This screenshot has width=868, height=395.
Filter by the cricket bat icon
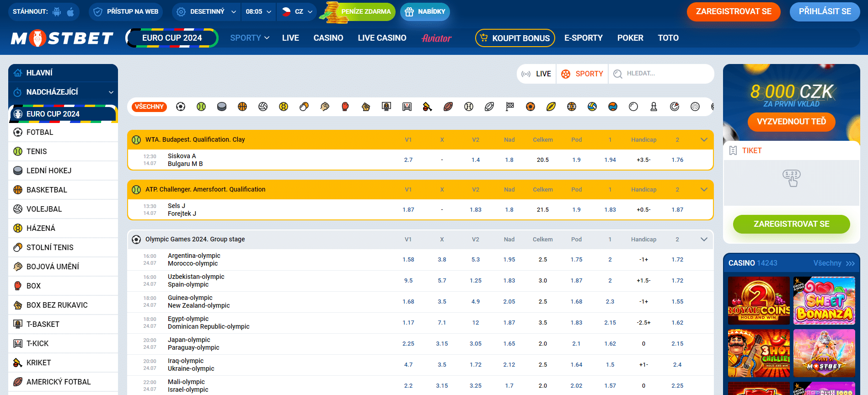428,107
